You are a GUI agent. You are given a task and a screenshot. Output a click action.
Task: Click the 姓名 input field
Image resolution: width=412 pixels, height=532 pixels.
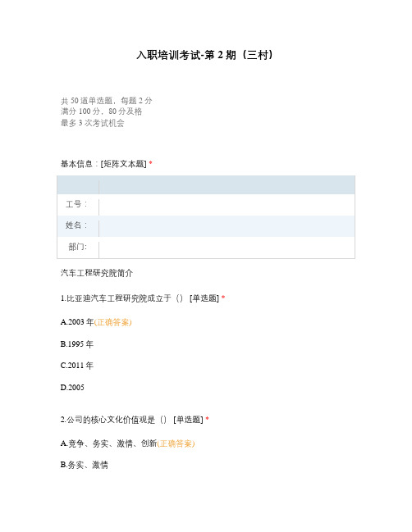point(227,226)
